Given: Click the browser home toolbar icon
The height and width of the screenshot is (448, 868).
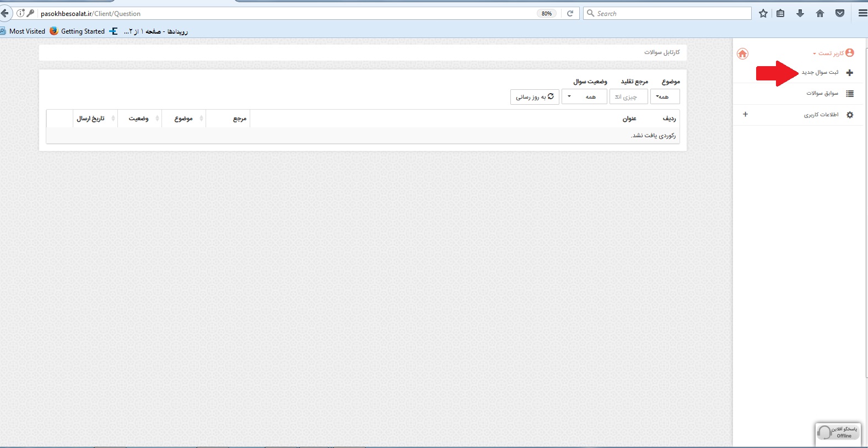Looking at the screenshot, I should [820, 13].
